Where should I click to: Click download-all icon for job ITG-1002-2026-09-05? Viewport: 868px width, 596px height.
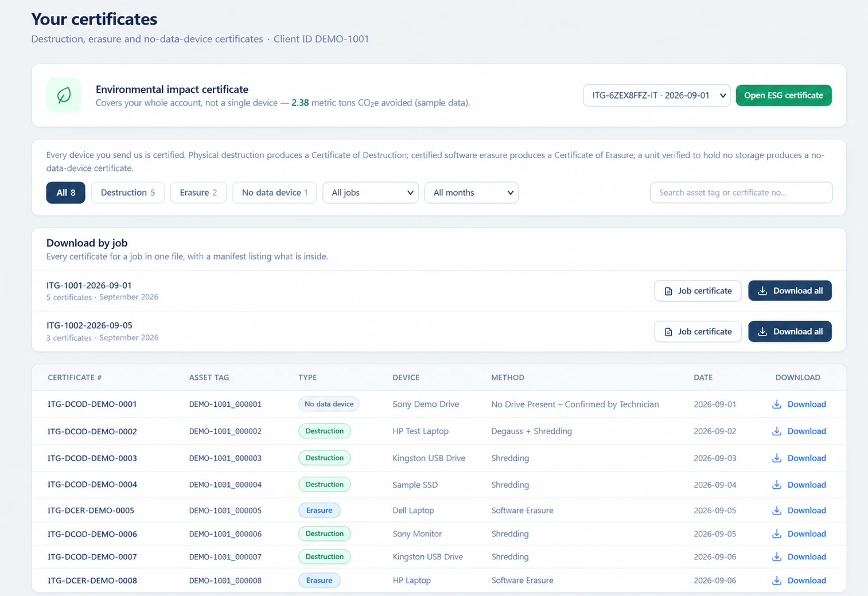point(762,332)
